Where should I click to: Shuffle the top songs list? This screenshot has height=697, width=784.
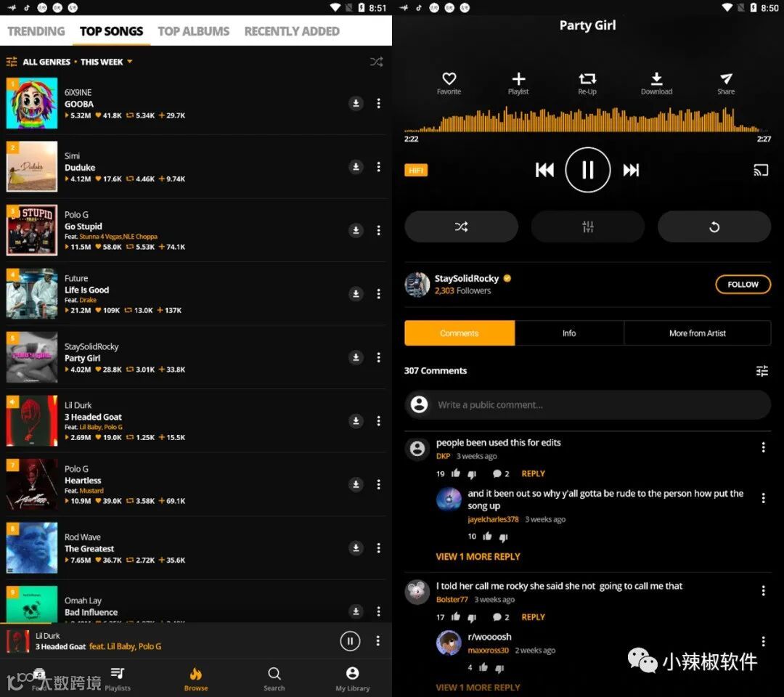pyautogui.click(x=377, y=62)
